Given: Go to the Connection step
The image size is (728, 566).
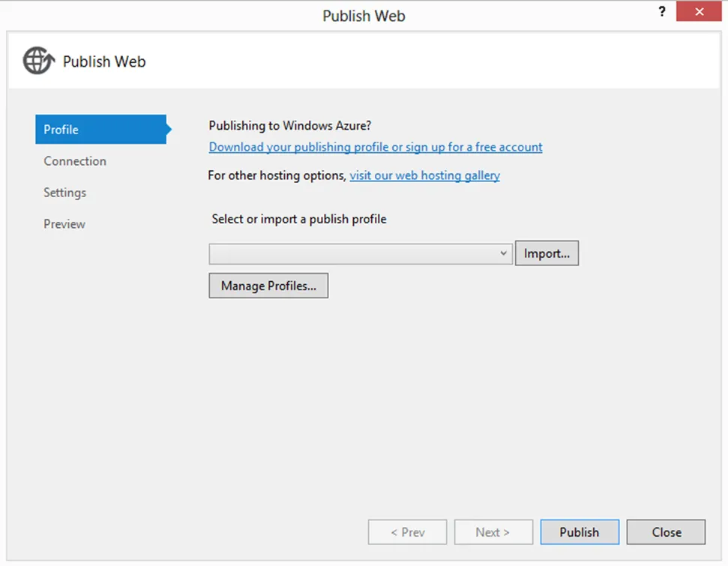Looking at the screenshot, I should point(75,161).
